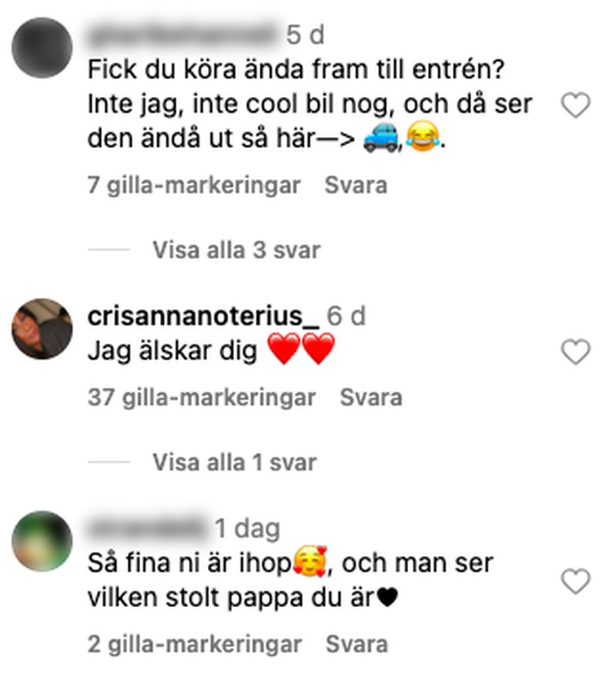Click crisannanoterius_ profile picture

[x=42, y=329]
